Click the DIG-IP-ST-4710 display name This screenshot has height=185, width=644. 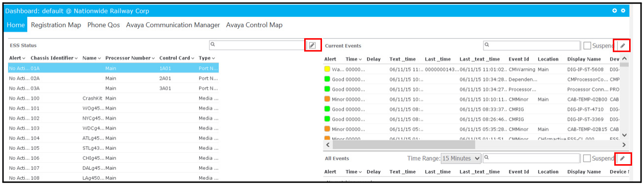[x=585, y=109]
